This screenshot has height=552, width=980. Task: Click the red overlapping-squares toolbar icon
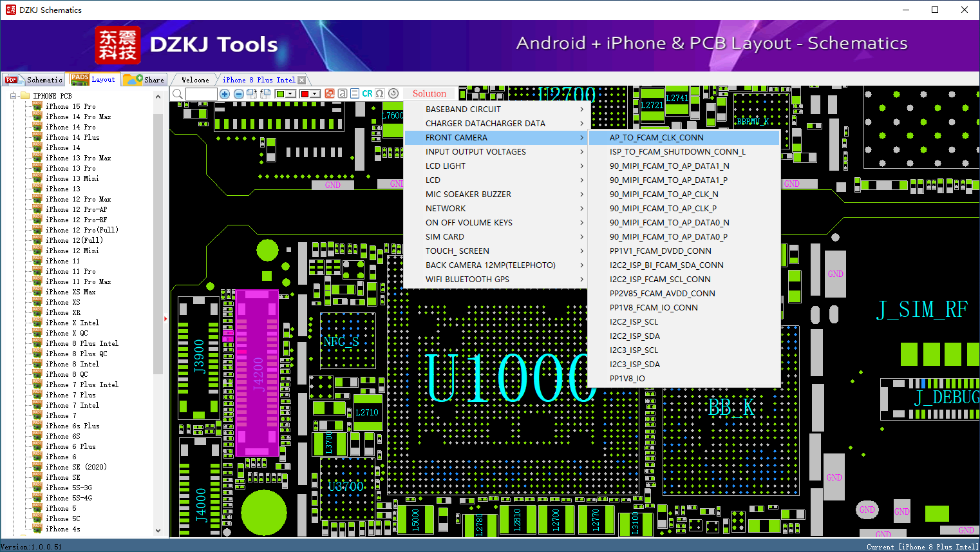(x=330, y=94)
